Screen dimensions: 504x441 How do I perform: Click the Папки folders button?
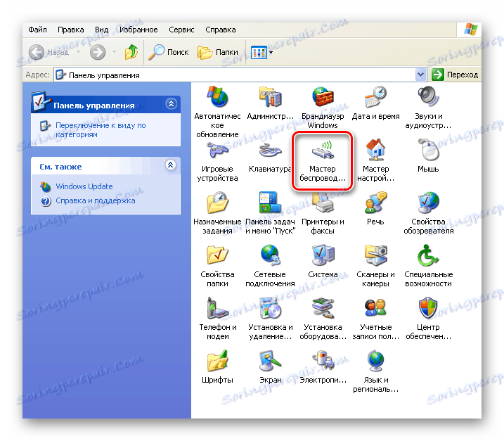coord(218,52)
